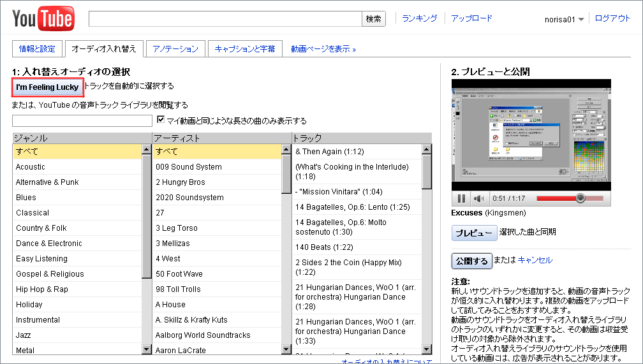Select the オーディオ入れ替え tab
643x364 pixels.
(104, 49)
